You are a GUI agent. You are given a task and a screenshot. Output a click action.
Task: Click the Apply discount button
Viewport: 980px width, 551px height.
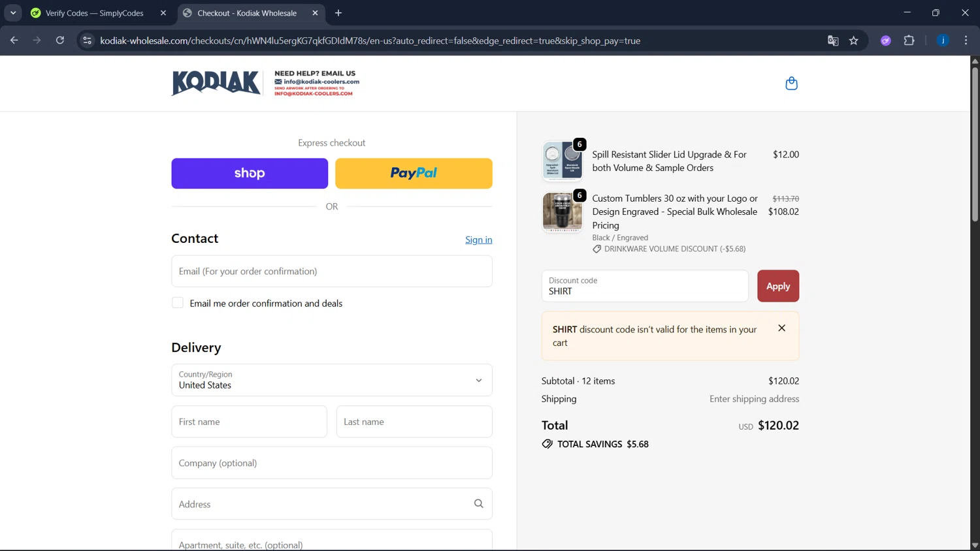778,286
